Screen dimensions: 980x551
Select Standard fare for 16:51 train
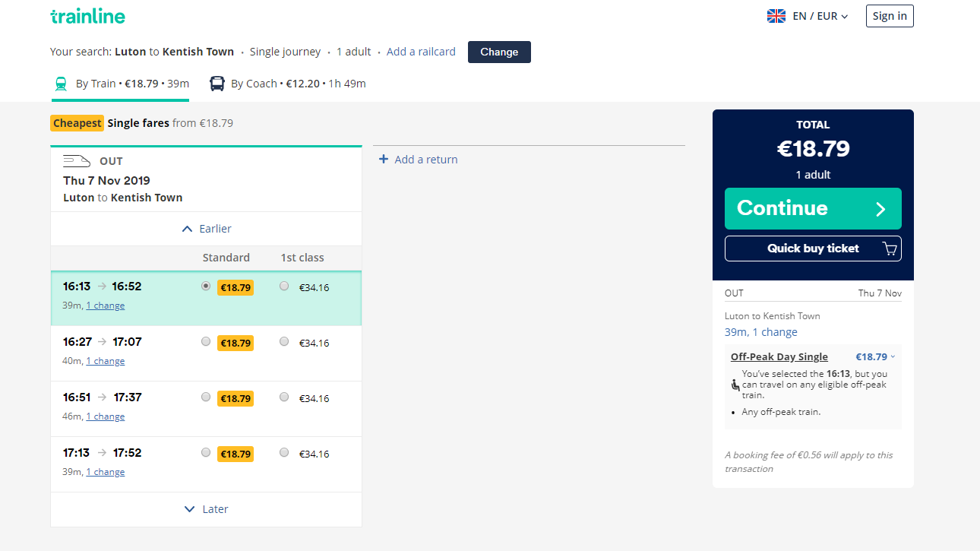[x=206, y=397]
